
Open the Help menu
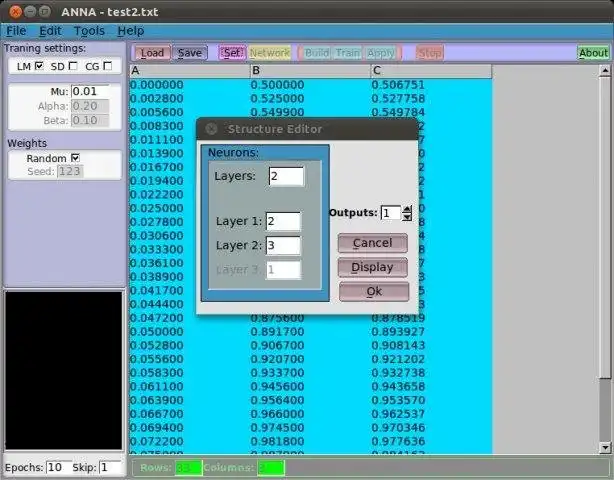pos(131,31)
